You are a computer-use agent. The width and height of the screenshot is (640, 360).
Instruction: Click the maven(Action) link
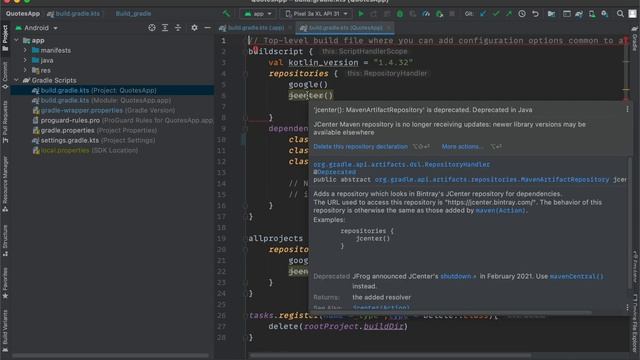click(x=500, y=211)
